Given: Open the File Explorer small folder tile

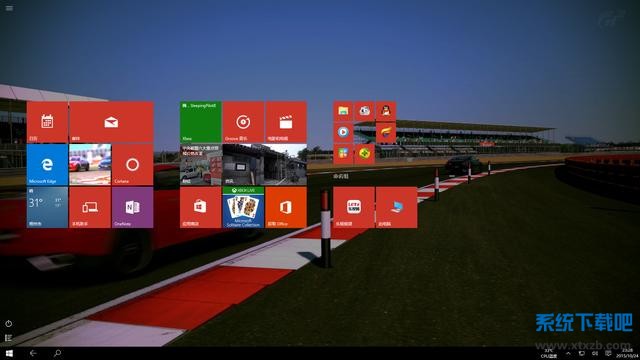Looking at the screenshot, I should (x=343, y=111).
